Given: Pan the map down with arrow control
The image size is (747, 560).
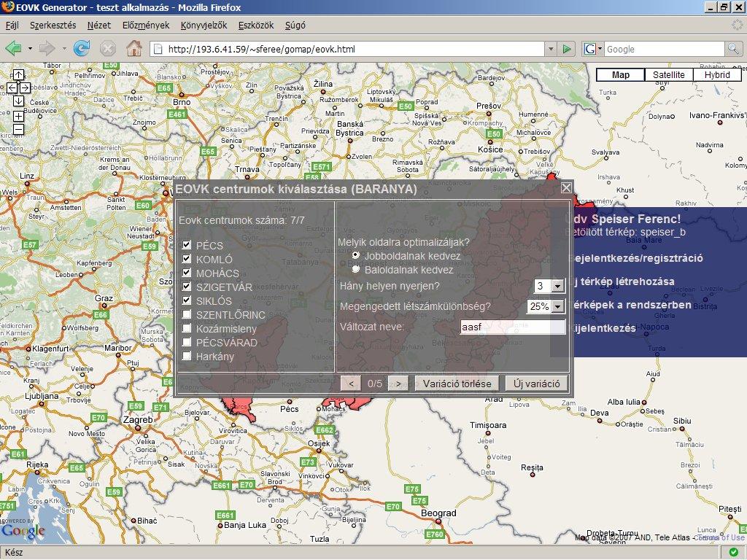Looking at the screenshot, I should coord(18,101).
